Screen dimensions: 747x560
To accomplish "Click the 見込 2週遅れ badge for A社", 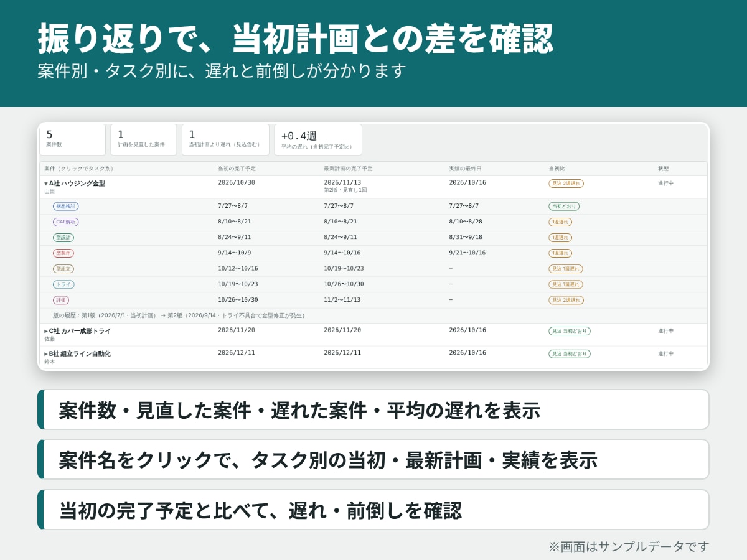I will pos(566,184).
